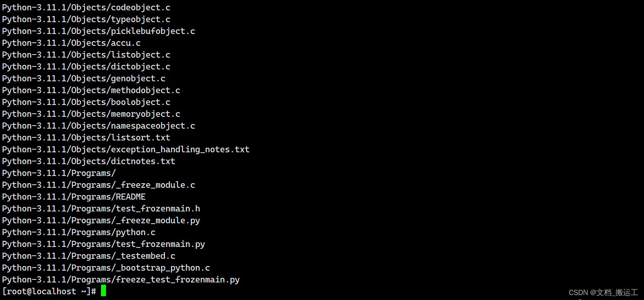Click the green terminal cursor block
Viewport: 644px width, 300px height.
pyautogui.click(x=103, y=291)
